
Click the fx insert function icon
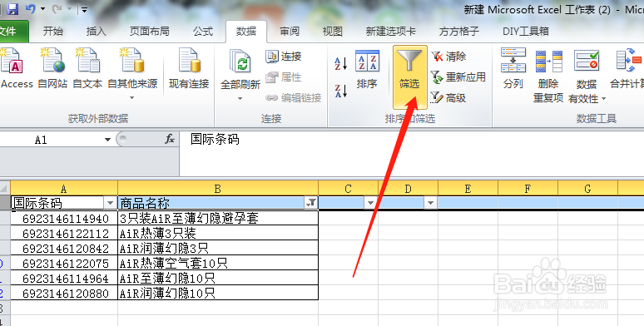click(x=170, y=139)
